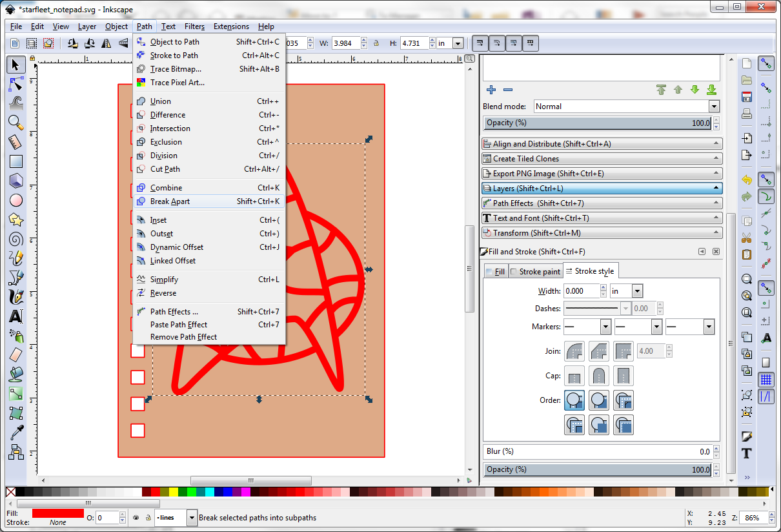781x532 pixels.
Task: Select the Selector arrow tool
Action: click(x=16, y=64)
